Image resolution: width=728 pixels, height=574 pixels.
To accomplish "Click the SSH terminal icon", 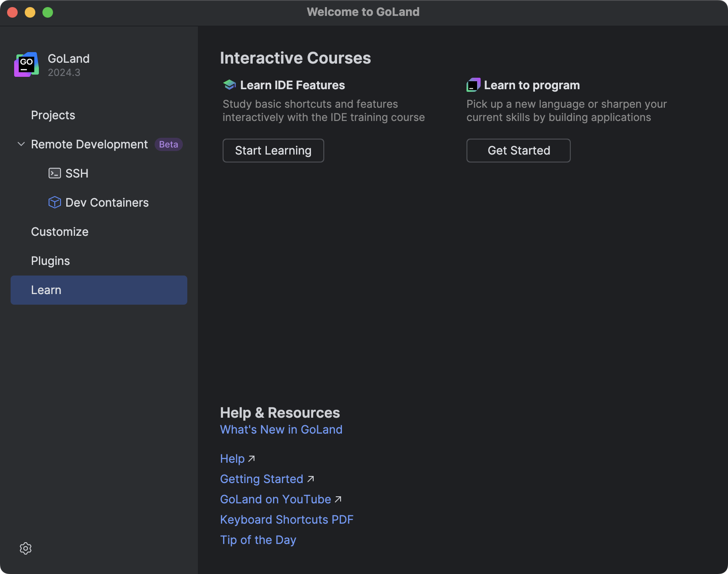I will click(x=54, y=173).
